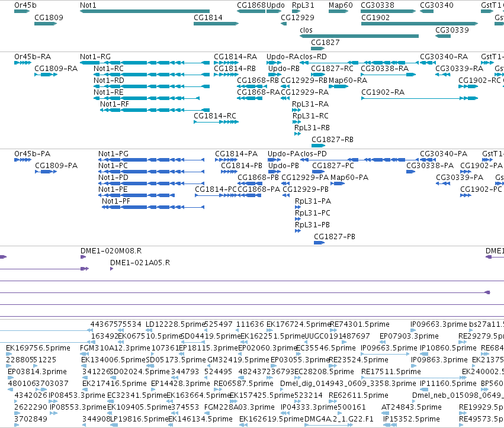This screenshot has height=428, width=504.
Task: Click the CG1902 gene label
Action: tap(375, 18)
